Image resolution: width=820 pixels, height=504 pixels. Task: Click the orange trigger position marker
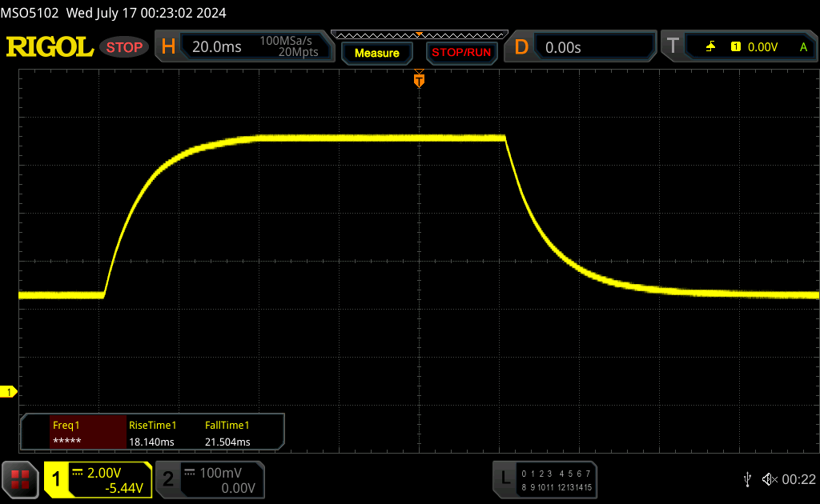[x=419, y=79]
